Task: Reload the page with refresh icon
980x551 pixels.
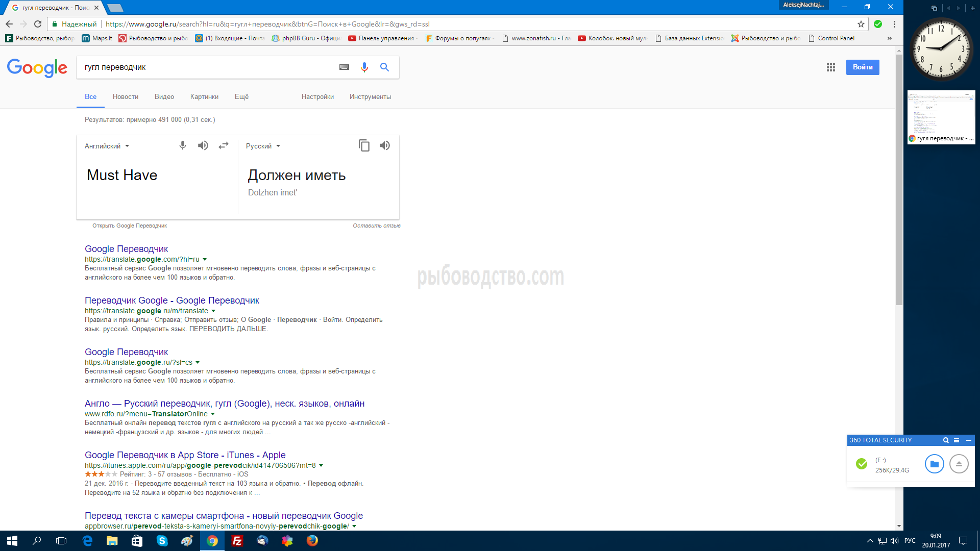Action: [x=38, y=24]
